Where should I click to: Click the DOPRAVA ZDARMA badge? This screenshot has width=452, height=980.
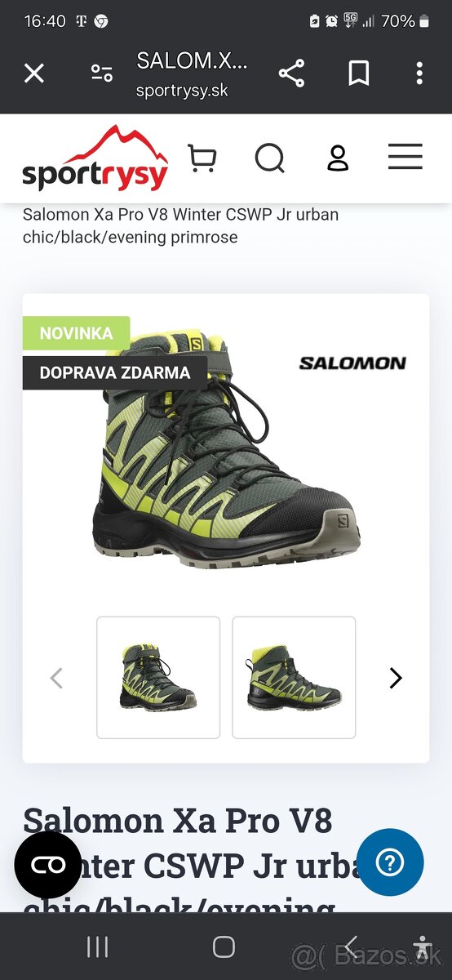115,372
